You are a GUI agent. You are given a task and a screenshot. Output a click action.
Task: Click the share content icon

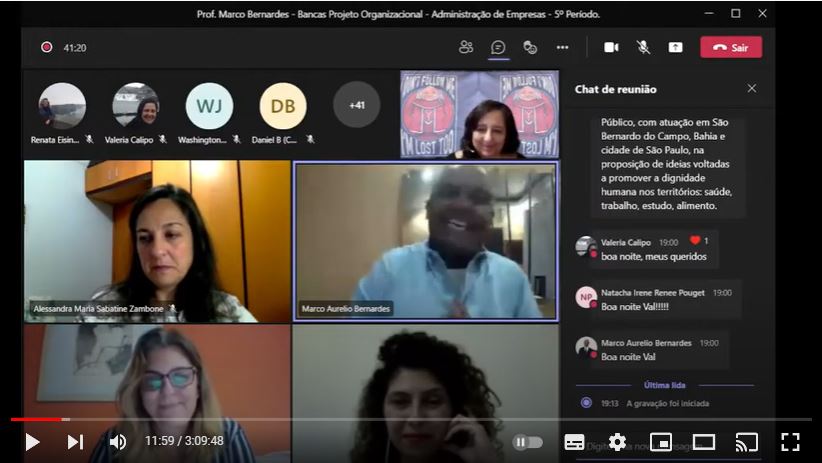click(675, 47)
